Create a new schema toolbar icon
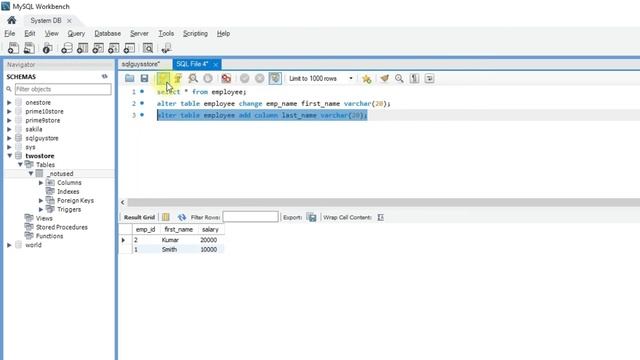 coord(67,48)
